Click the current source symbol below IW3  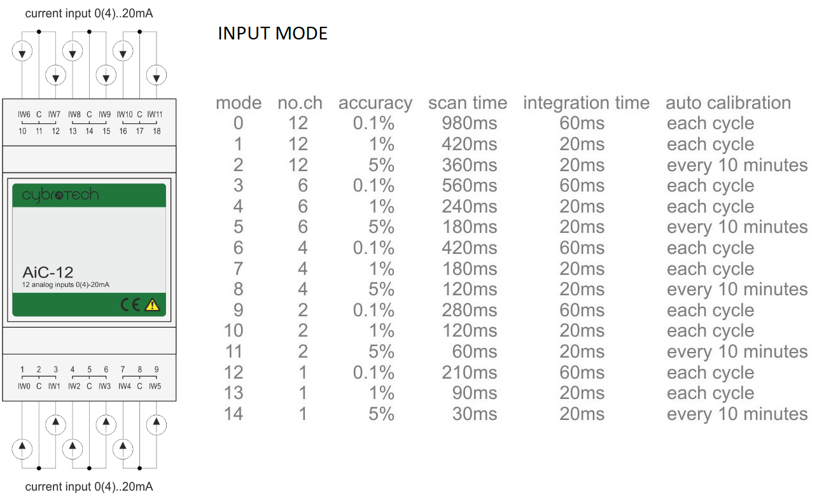coord(106,424)
